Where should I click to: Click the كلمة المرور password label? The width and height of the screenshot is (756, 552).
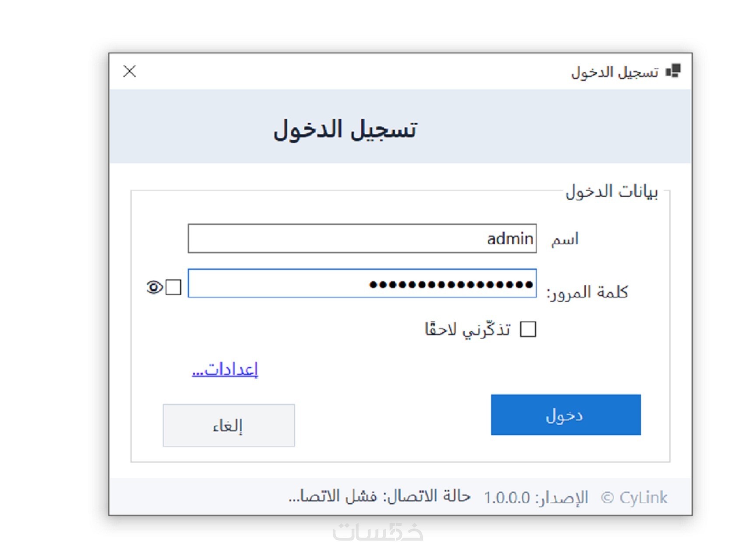click(x=587, y=292)
